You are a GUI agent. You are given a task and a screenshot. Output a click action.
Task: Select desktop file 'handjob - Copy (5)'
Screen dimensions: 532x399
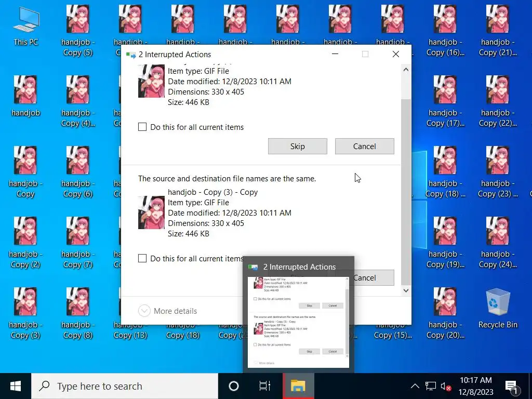pos(78,31)
